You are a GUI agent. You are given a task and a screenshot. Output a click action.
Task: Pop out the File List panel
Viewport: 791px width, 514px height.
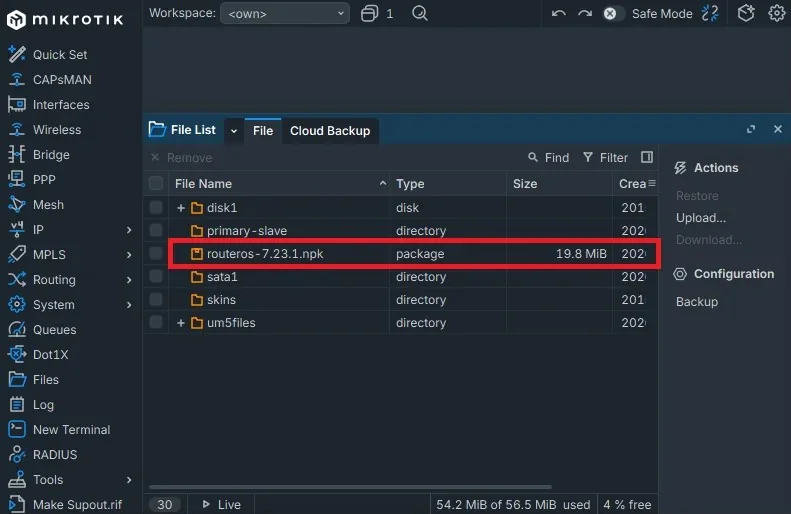click(751, 130)
